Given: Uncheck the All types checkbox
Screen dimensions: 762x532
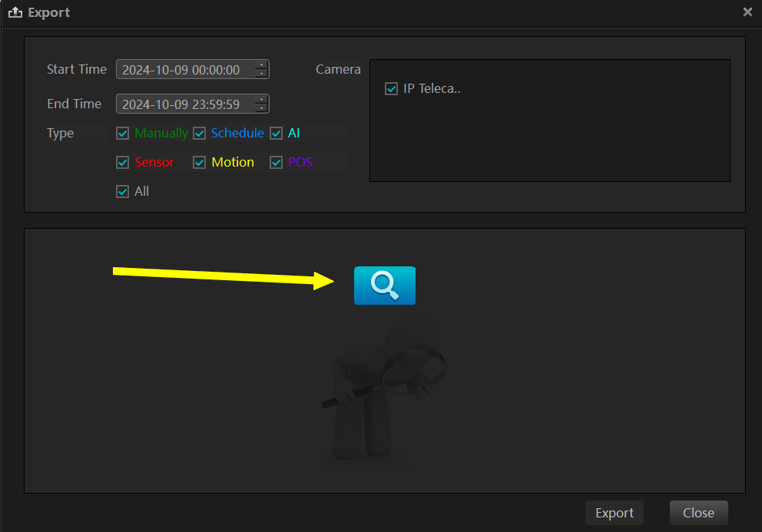Looking at the screenshot, I should pyautogui.click(x=122, y=191).
